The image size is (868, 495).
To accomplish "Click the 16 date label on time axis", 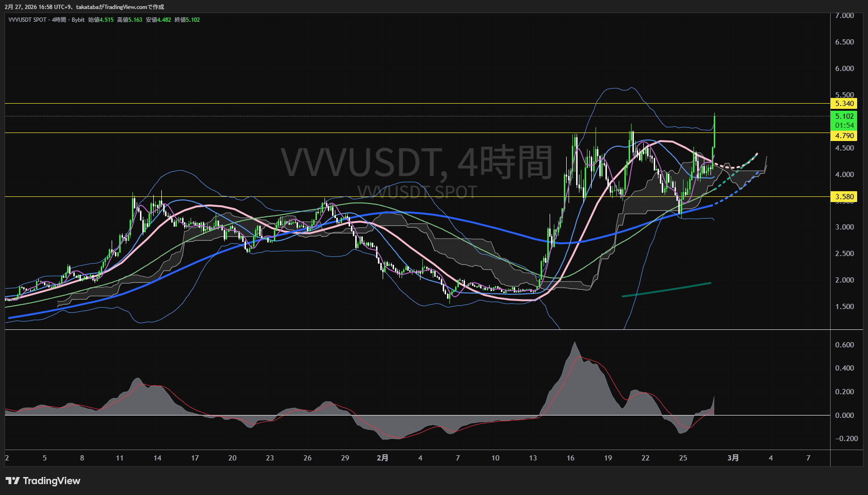I will (x=570, y=458).
